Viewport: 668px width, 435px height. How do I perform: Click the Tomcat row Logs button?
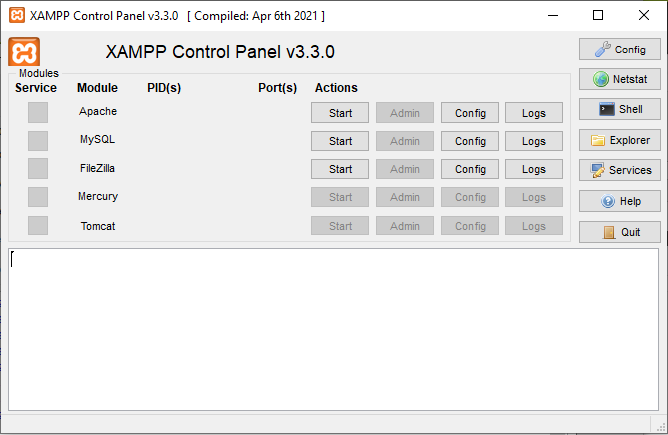click(534, 226)
